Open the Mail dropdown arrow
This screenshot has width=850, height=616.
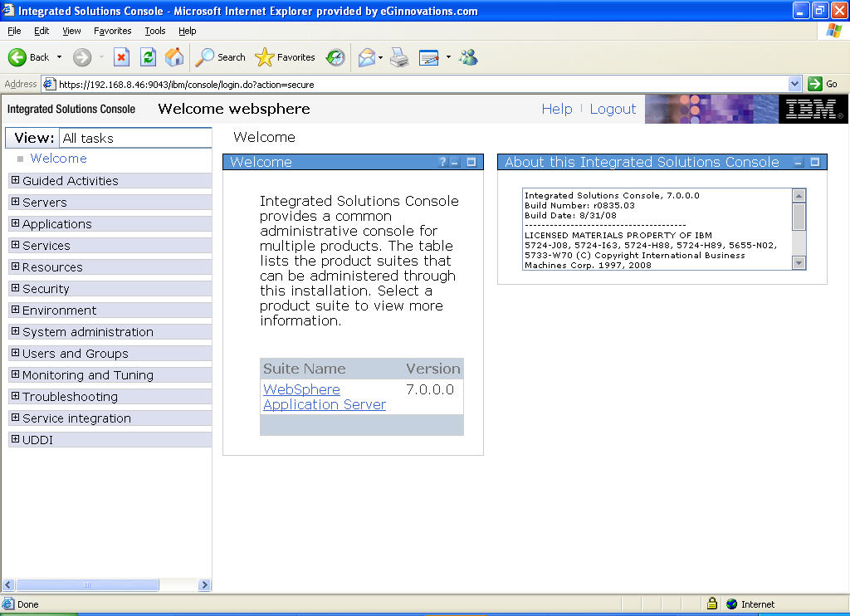pos(380,57)
